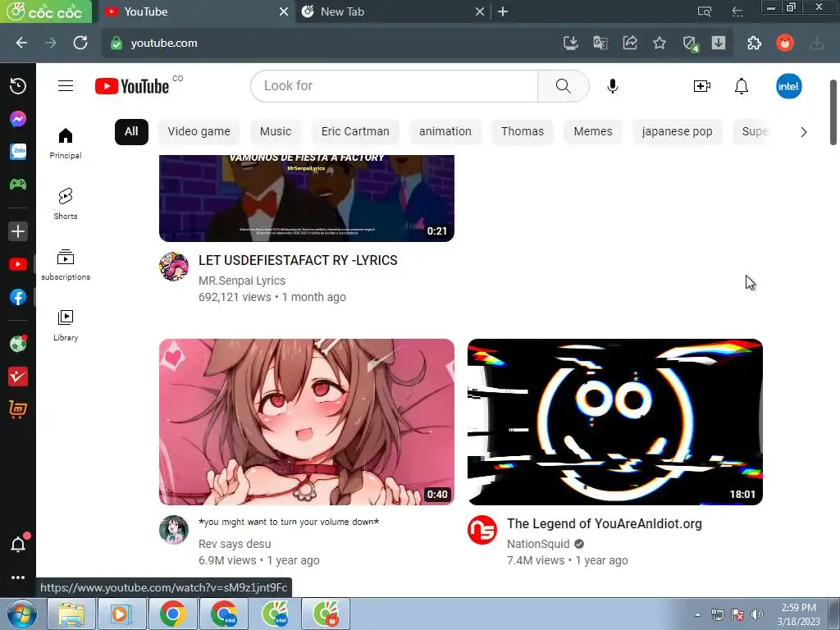The height and width of the screenshot is (630, 840).
Task: Open the shopping cart sidebar icon
Action: pyautogui.click(x=18, y=409)
